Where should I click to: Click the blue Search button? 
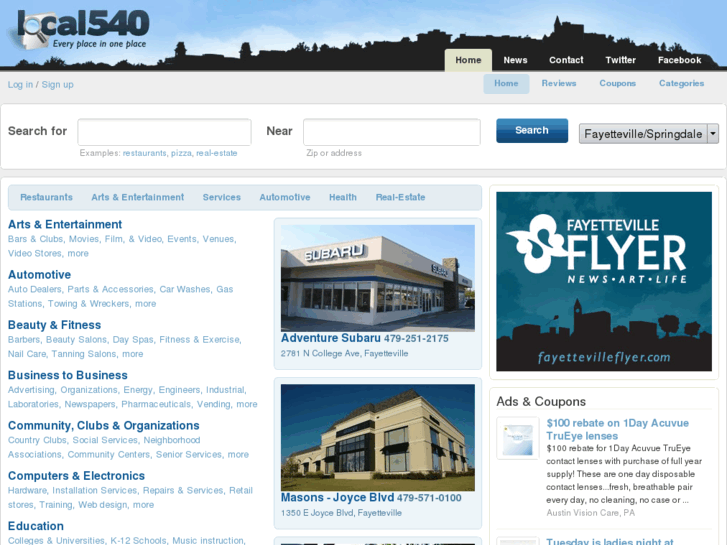point(532,130)
